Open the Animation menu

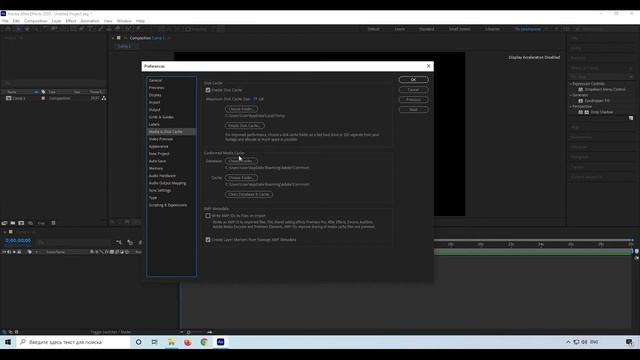90,21
